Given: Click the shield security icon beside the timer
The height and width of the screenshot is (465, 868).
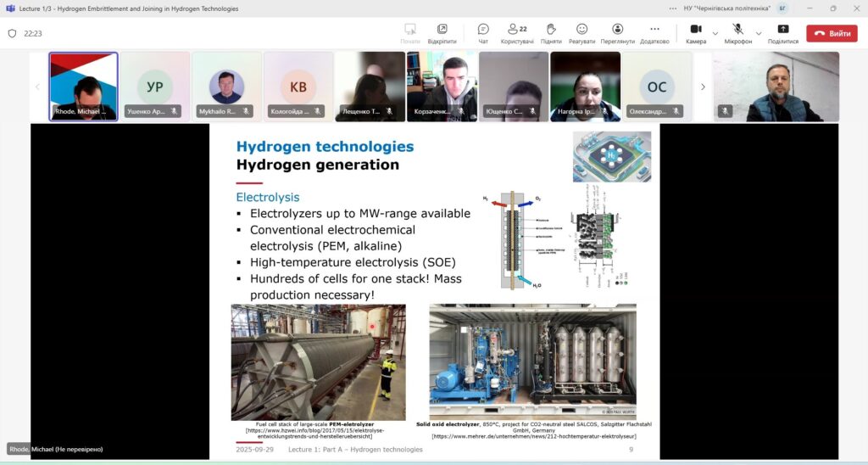Looking at the screenshot, I should [12, 34].
